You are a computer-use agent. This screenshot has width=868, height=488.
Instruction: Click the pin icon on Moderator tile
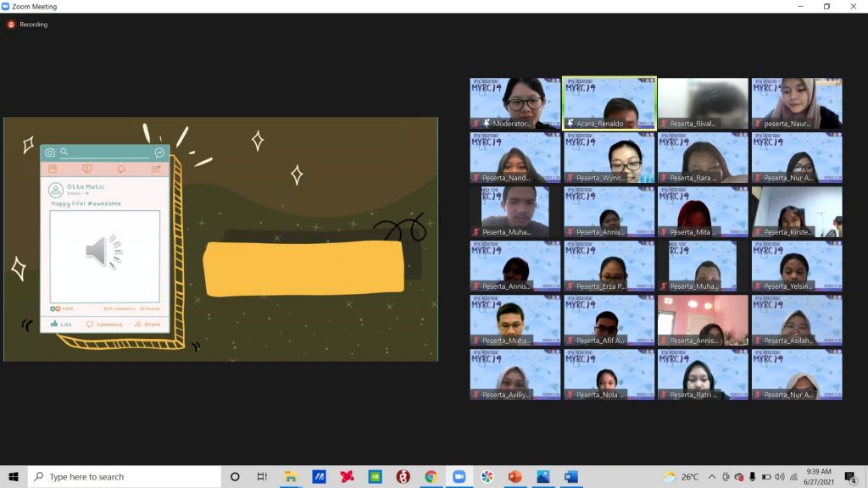(x=486, y=124)
